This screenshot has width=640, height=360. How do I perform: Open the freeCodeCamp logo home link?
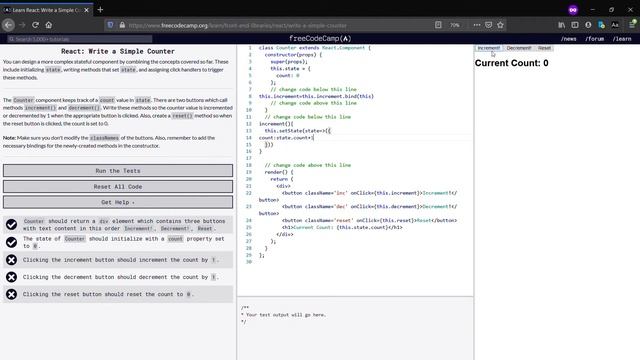pos(320,38)
